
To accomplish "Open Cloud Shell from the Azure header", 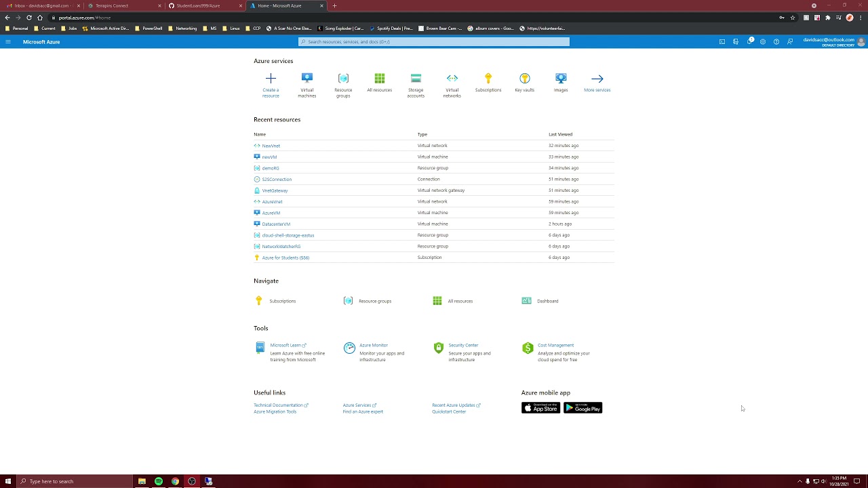I will 722,42.
